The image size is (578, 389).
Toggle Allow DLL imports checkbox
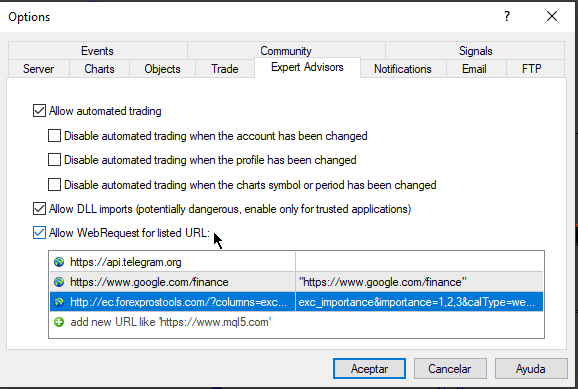coord(39,208)
